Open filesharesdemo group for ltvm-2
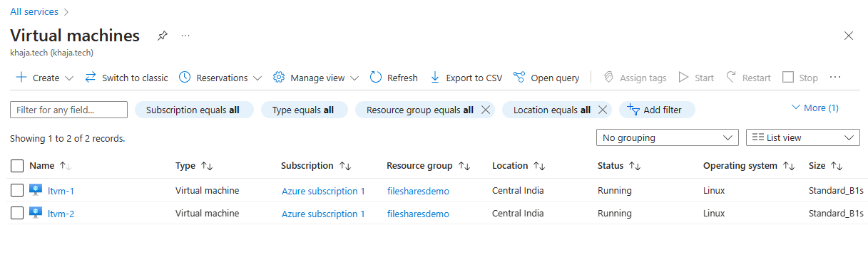Image resolution: width=868 pixels, height=277 pixels. [418, 214]
